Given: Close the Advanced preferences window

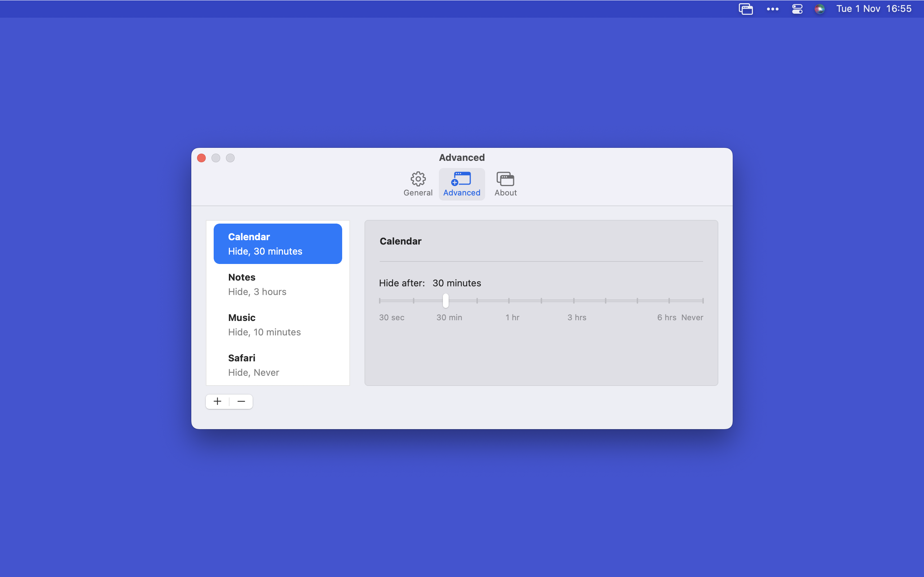Looking at the screenshot, I should 202,158.
